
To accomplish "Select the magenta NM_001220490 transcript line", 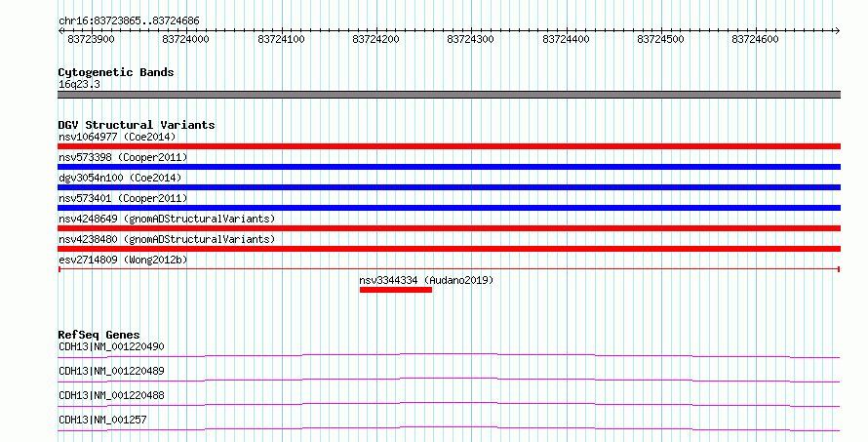I will click(449, 355).
